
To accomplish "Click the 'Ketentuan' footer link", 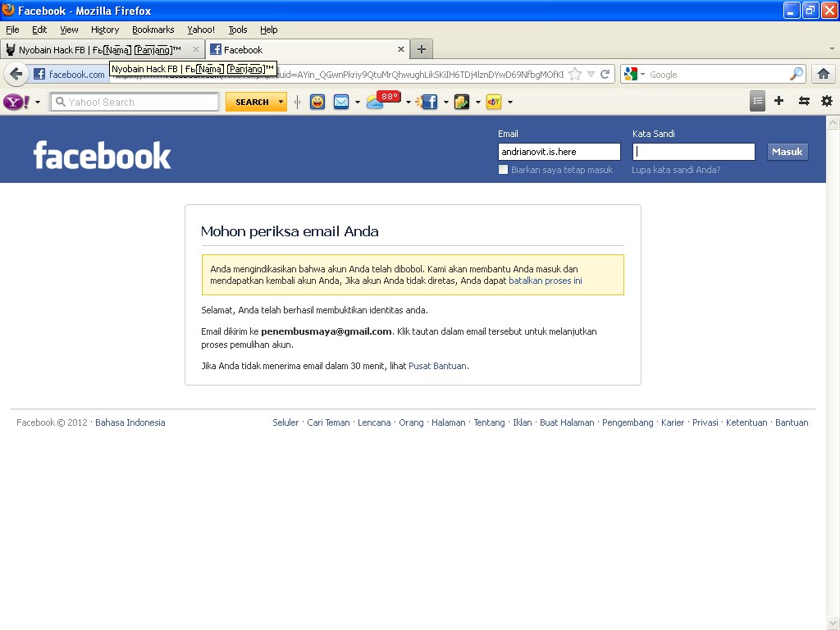I will (x=746, y=422).
